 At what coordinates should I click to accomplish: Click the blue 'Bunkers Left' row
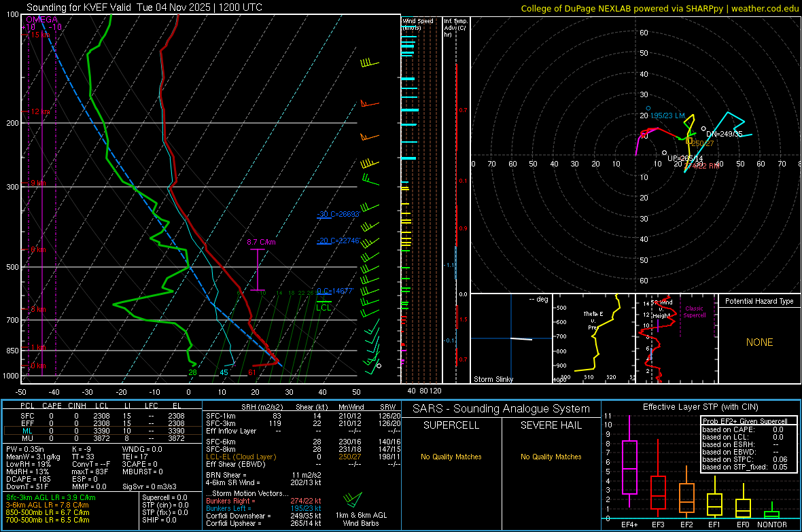click(x=264, y=508)
